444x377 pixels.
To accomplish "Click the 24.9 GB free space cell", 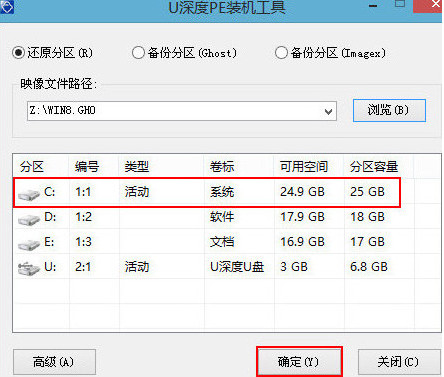I will tap(302, 192).
